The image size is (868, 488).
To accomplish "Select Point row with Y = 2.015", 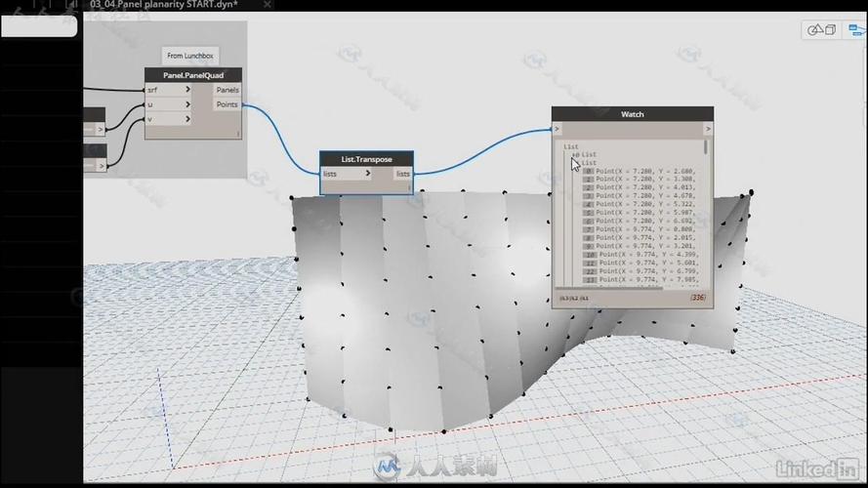I will tap(640, 238).
